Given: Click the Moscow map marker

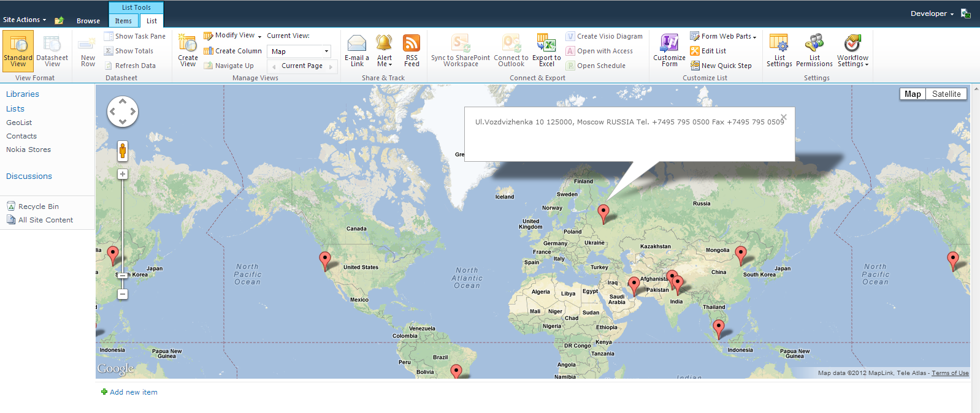Looking at the screenshot, I should (x=603, y=213).
